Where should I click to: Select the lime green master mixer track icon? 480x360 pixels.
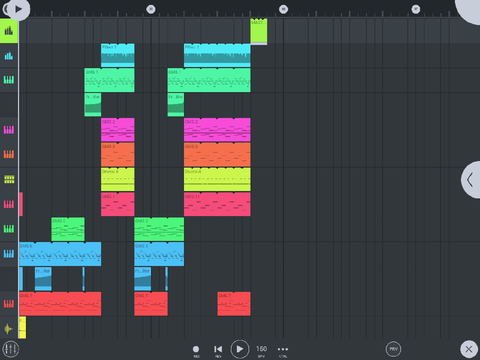[9, 31]
